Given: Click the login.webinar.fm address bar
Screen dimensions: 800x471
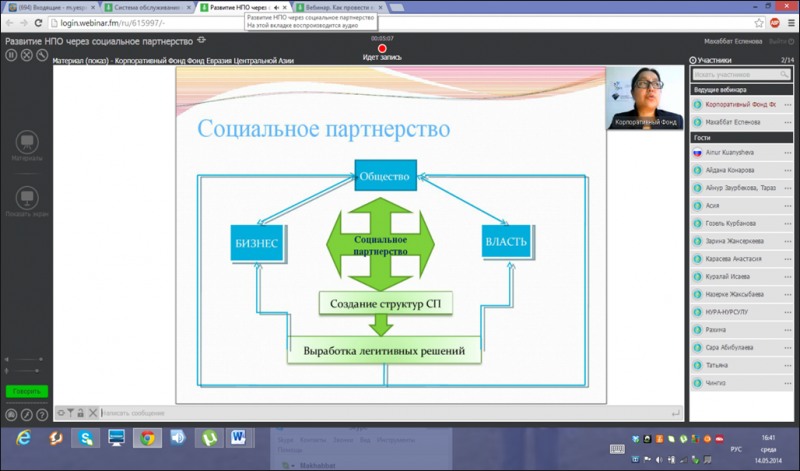Looking at the screenshot, I should click(401, 23).
